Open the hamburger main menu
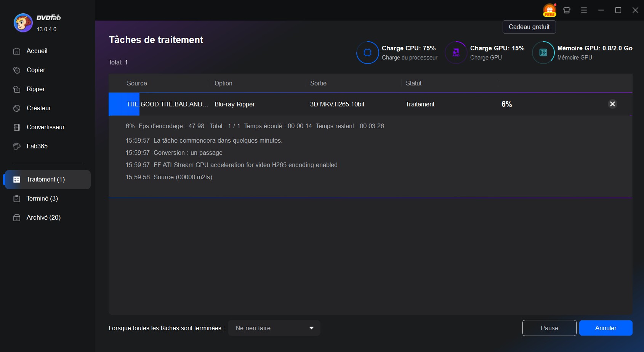Viewport: 644px width, 352px height. coord(584,10)
